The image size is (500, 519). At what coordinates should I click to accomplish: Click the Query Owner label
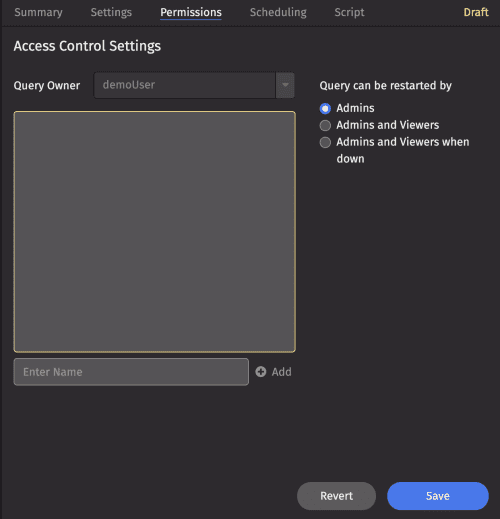[47, 85]
